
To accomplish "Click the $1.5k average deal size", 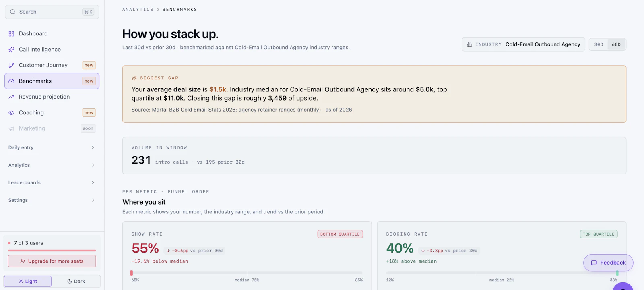I will pyautogui.click(x=218, y=89).
